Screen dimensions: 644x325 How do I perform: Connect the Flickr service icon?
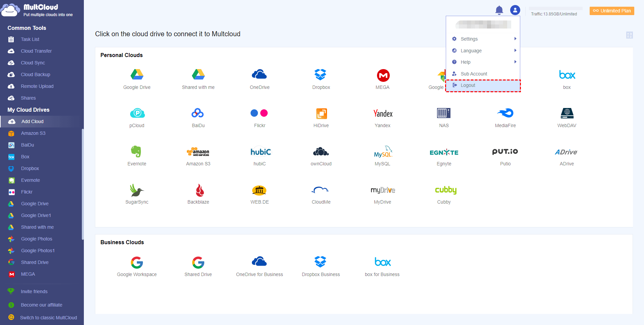[x=259, y=113]
